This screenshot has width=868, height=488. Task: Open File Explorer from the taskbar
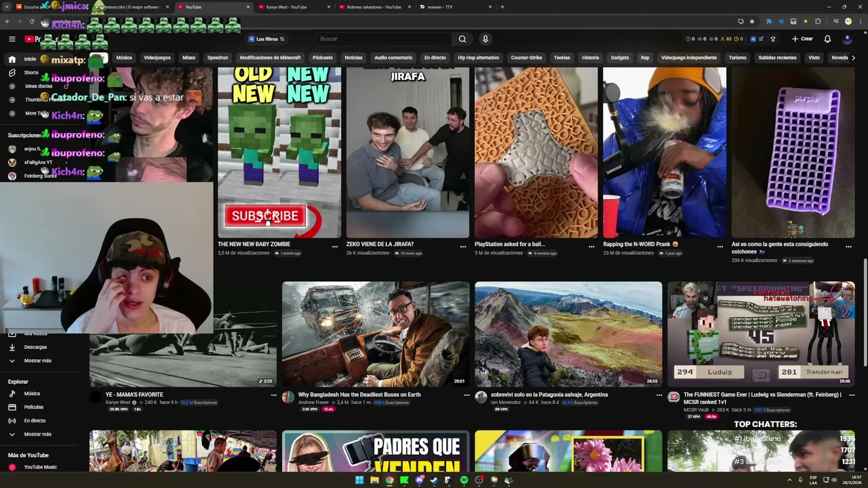tap(374, 481)
